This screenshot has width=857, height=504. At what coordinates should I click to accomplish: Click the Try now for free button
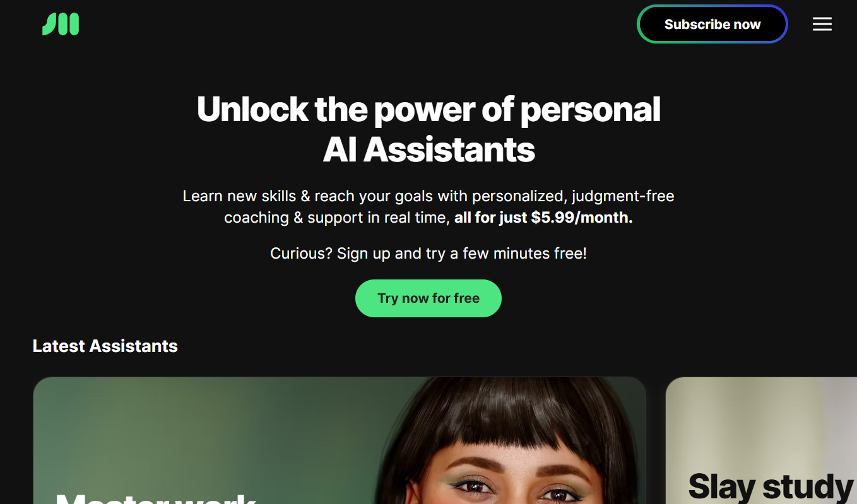[428, 298]
